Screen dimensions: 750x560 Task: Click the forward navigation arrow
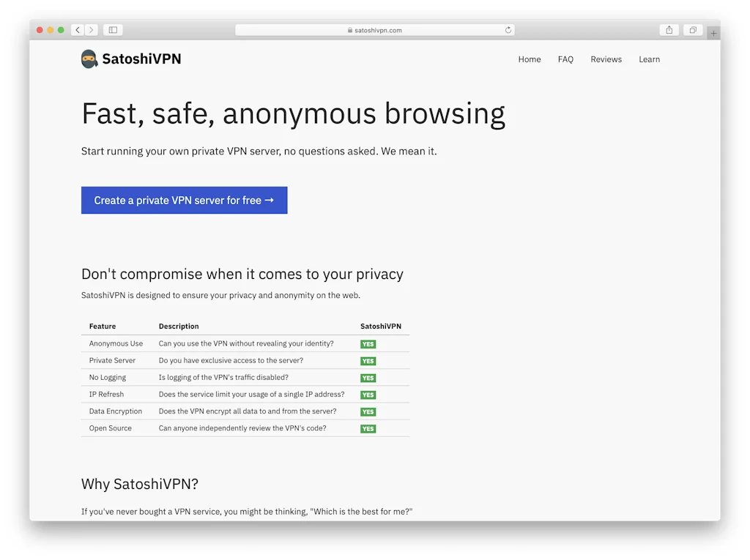click(91, 30)
